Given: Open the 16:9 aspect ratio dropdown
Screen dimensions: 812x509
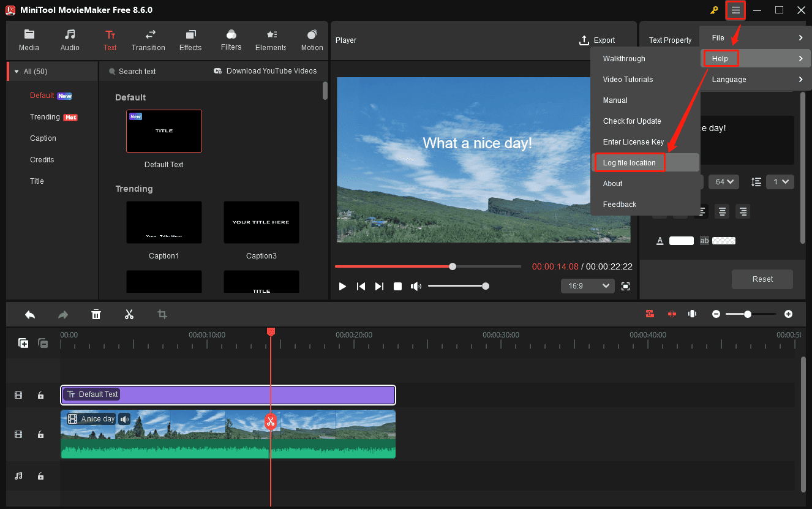Looking at the screenshot, I should coord(587,285).
